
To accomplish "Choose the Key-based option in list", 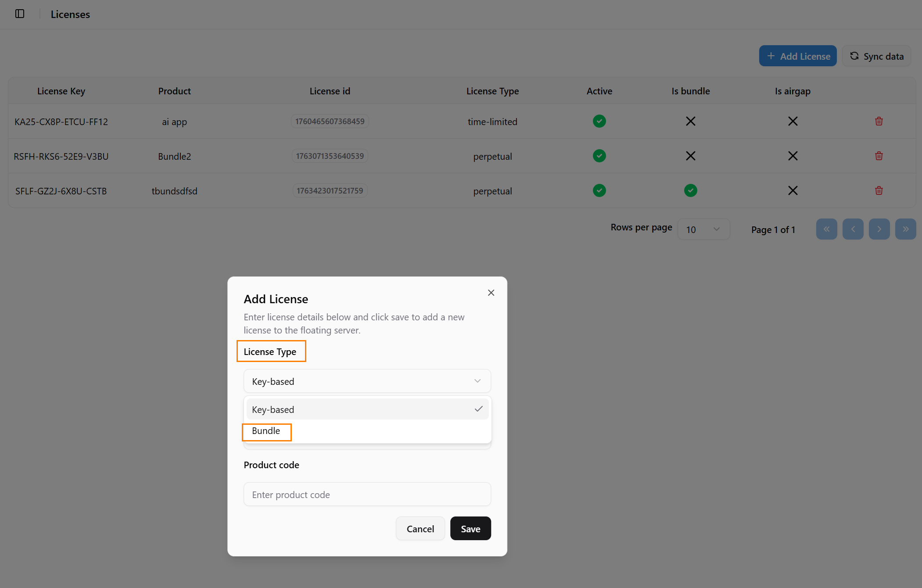I will pyautogui.click(x=367, y=409).
